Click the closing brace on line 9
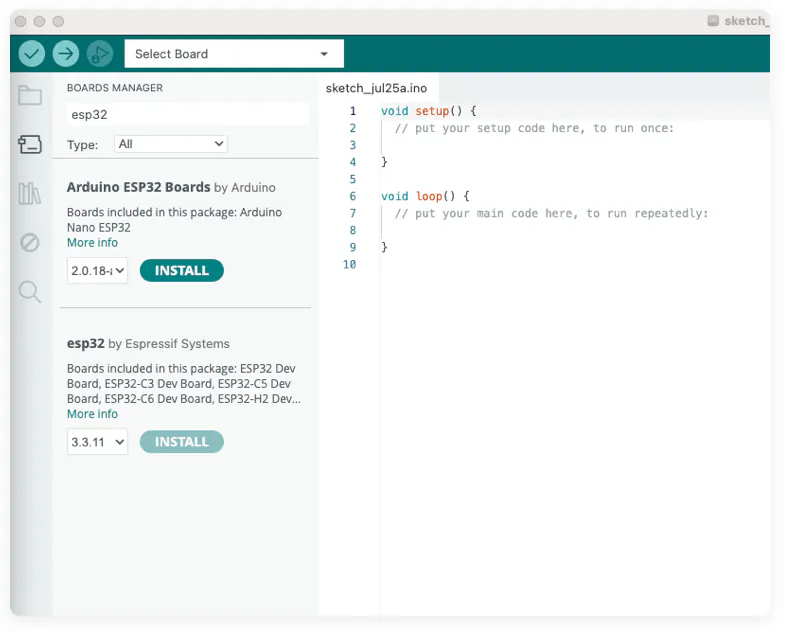Image resolution: width=790 pixels, height=632 pixels. tap(384, 247)
